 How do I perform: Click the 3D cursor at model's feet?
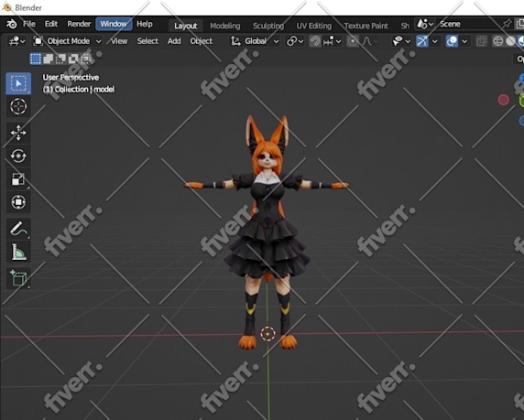[x=267, y=334]
